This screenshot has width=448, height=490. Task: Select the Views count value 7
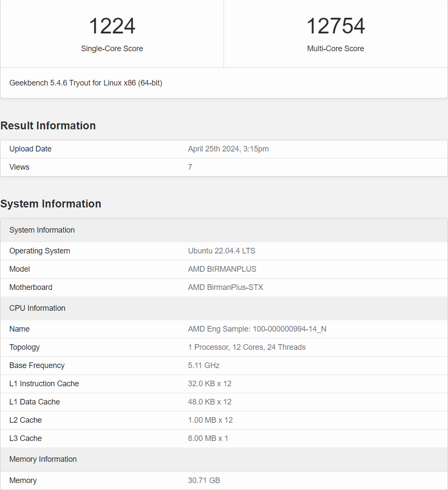tap(190, 167)
